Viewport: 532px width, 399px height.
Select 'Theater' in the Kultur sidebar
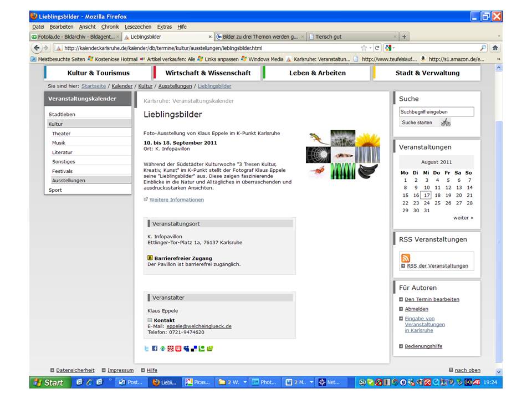click(62, 134)
